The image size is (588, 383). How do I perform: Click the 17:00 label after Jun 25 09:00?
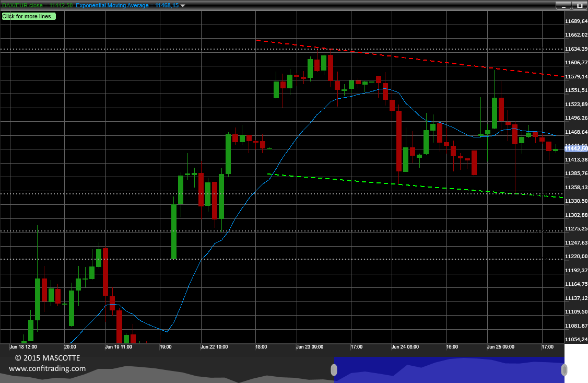point(547,346)
